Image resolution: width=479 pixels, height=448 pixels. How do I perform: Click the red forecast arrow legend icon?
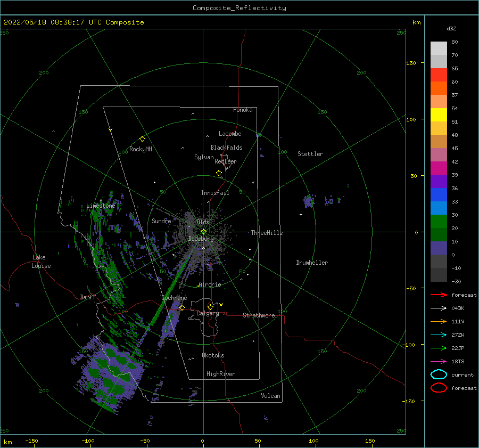click(439, 295)
